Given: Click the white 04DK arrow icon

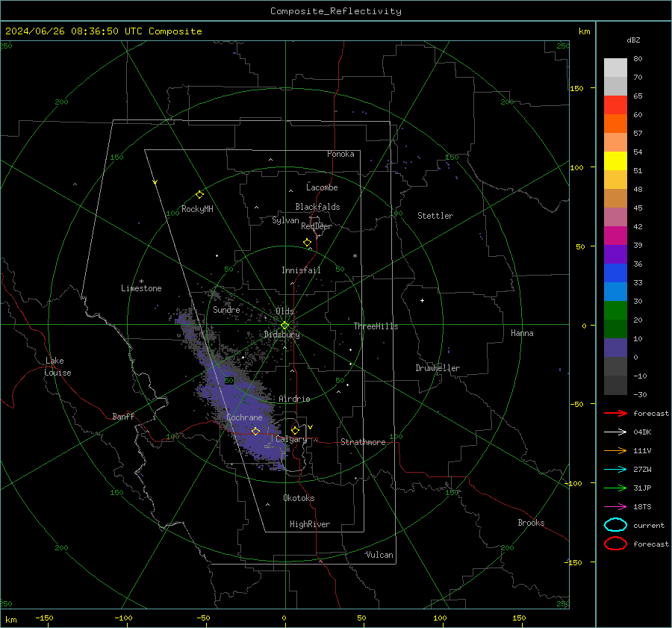Looking at the screenshot, I should tap(615, 432).
